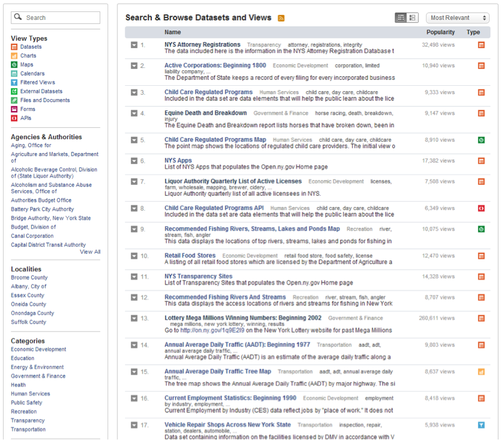Open Vehicle Repair Shops Across New York State
The width and height of the screenshot is (504, 440).
[228, 424]
